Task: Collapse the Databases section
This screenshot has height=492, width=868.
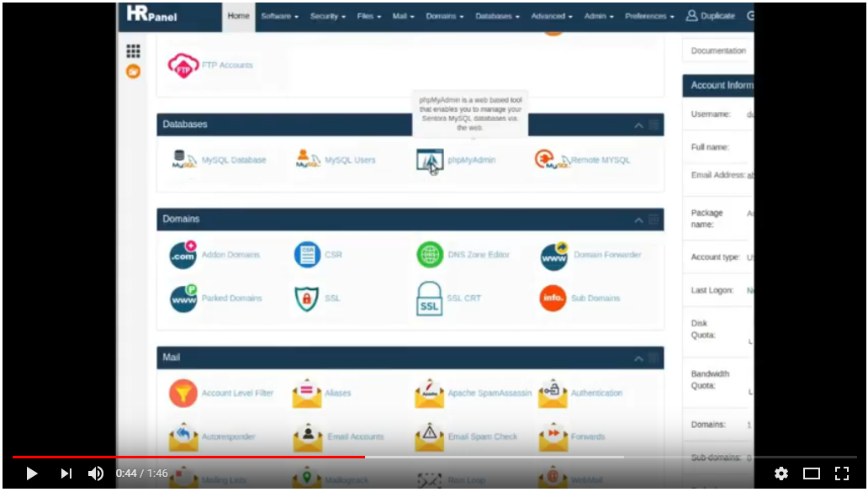Action: click(639, 125)
